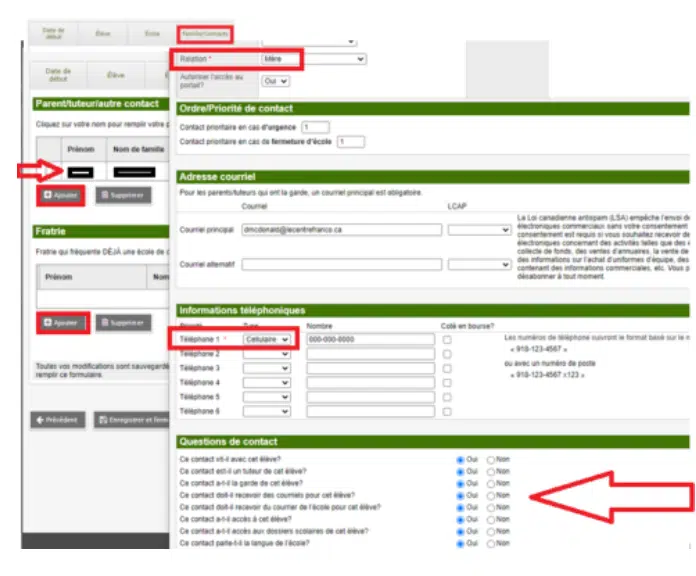Click the Enregistrer save icon button

pos(103,420)
